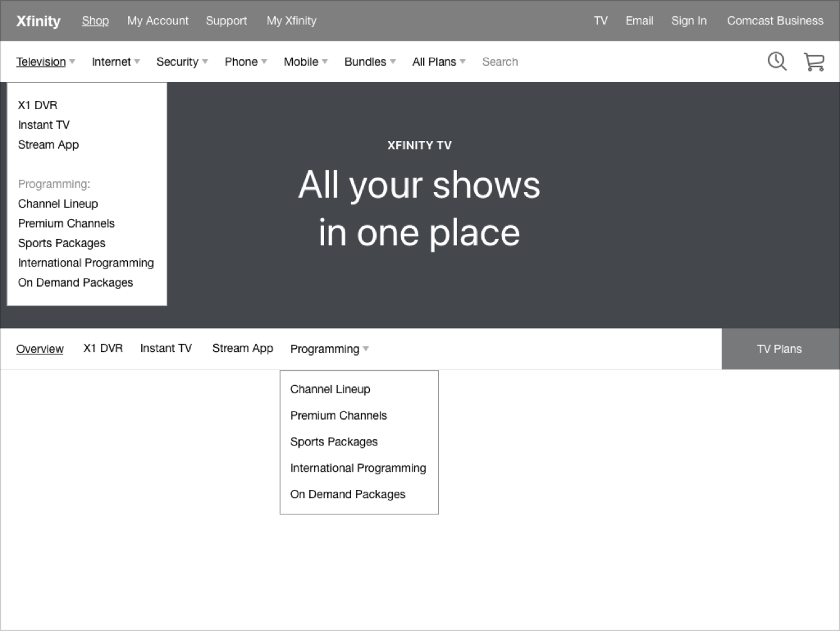Screen dimensions: 840x631
Task: Click the TV link at top right
Action: (x=601, y=21)
